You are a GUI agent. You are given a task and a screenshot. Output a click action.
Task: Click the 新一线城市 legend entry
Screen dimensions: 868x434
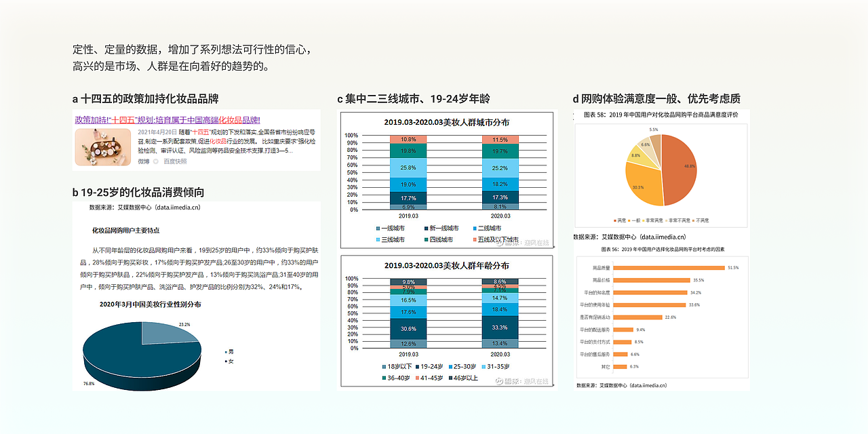click(441, 229)
